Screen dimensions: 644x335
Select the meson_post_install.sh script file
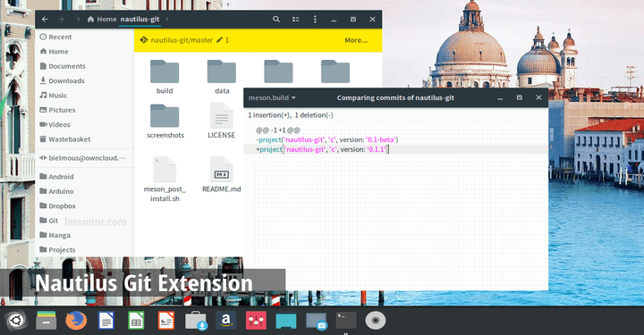point(165,180)
